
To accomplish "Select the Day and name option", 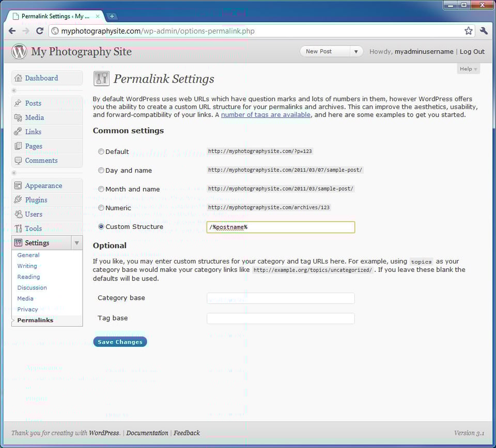I will point(101,170).
